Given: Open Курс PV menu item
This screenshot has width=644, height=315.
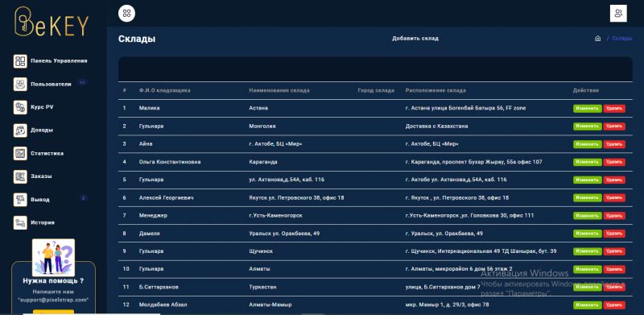Looking at the screenshot, I should (42, 107).
